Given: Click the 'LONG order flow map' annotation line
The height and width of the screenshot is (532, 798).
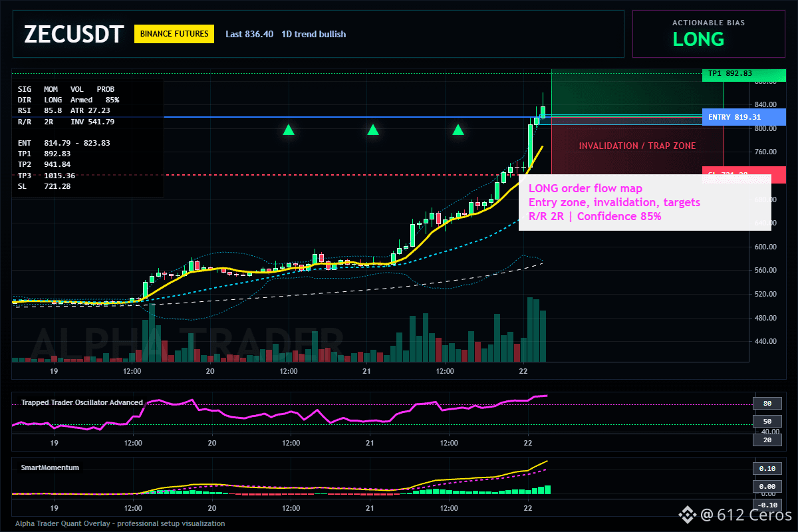Looking at the screenshot, I should (585, 188).
